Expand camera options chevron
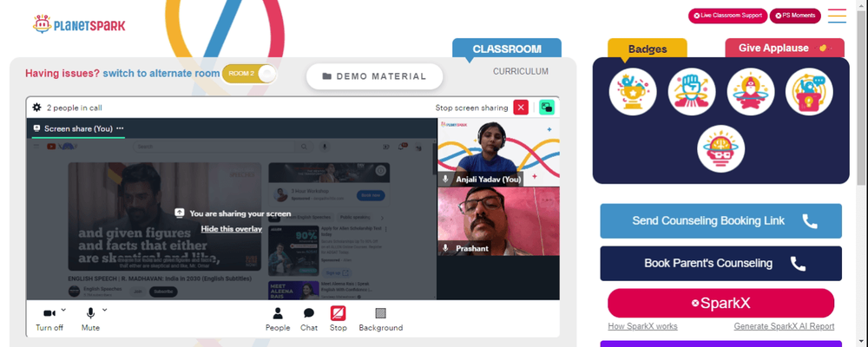Viewport: 868px width, 347px height. coord(63,310)
